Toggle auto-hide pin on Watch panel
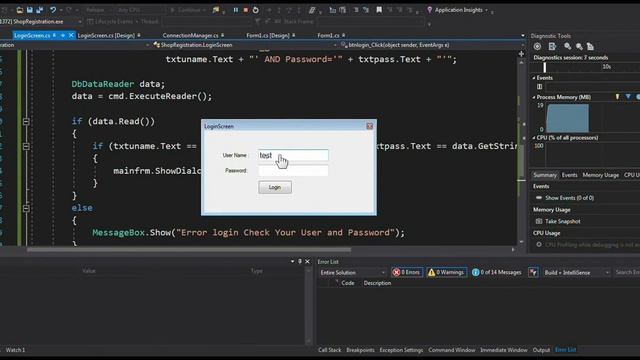The image size is (640, 360). [x=300, y=262]
